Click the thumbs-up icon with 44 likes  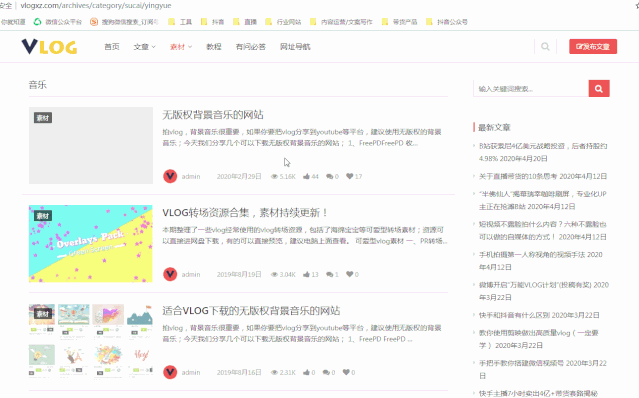tap(306, 176)
